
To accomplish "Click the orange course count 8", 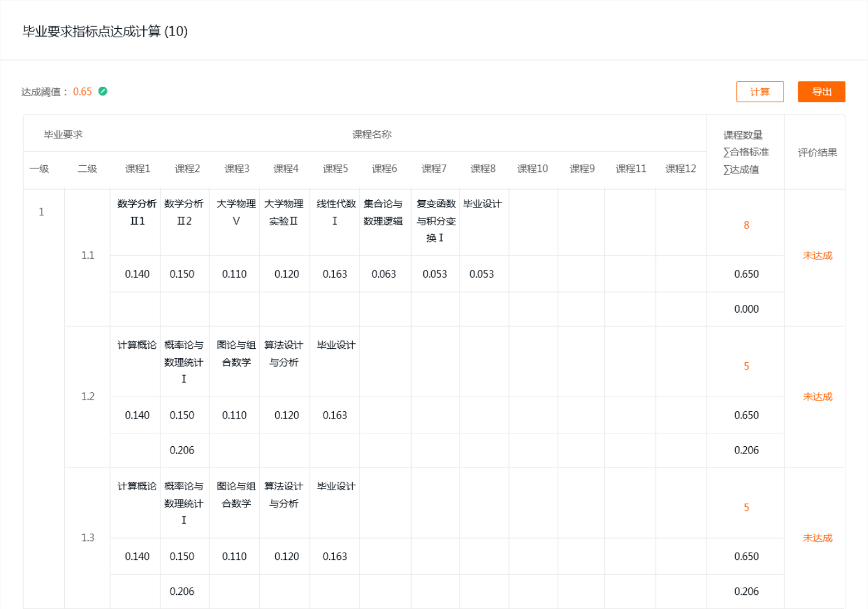I will [x=746, y=225].
